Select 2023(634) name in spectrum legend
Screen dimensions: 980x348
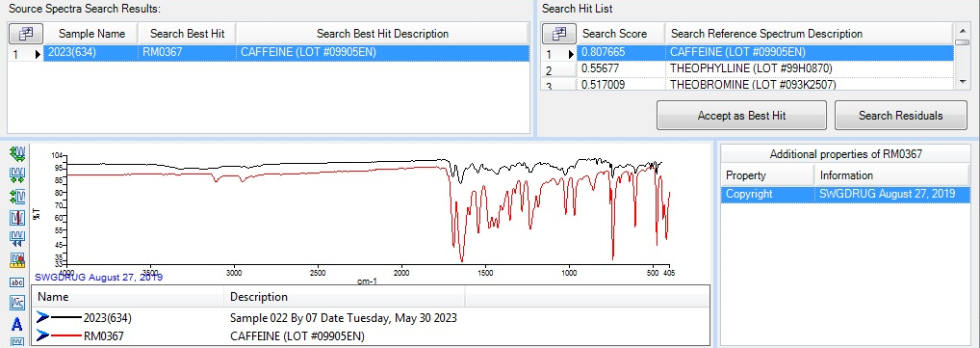(x=108, y=318)
